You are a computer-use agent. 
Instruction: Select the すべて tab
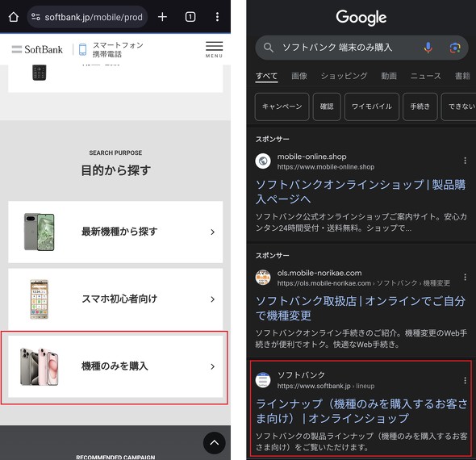coord(266,76)
